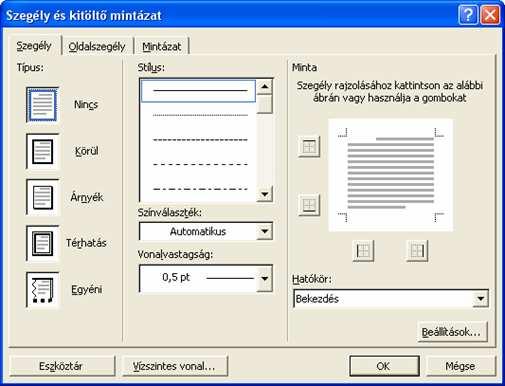Viewport: 505px width, 386px height.
Task: Select the Körül box border icon
Action: 42,151
